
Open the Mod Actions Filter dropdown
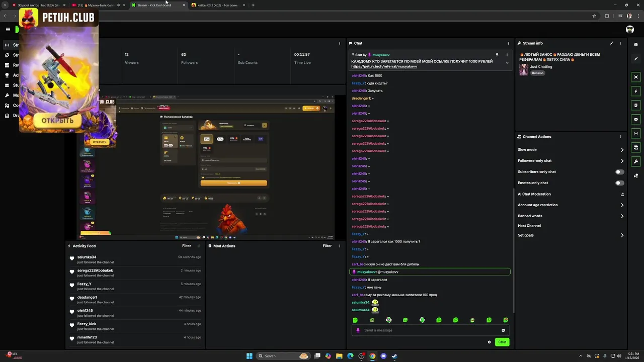click(x=327, y=246)
